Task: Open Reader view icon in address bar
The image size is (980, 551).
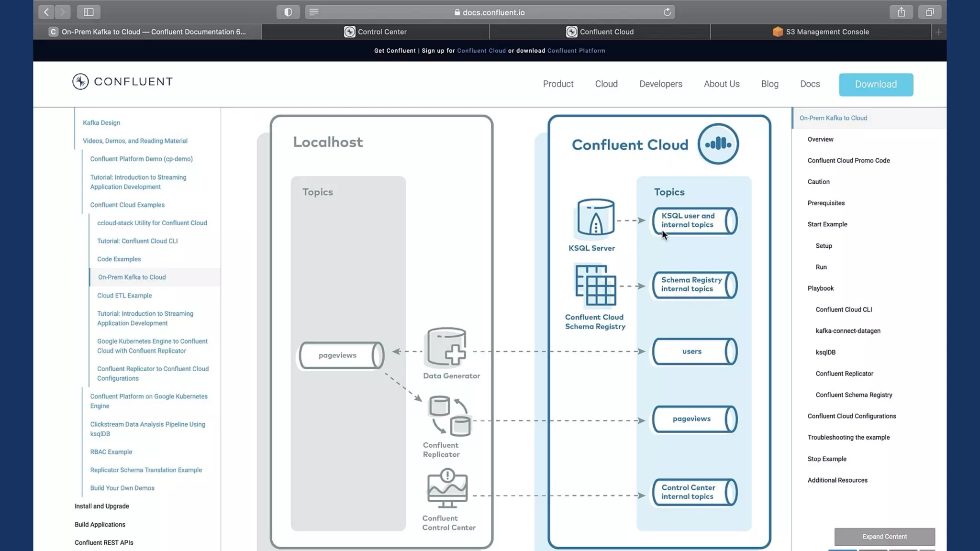Action: coord(314,12)
